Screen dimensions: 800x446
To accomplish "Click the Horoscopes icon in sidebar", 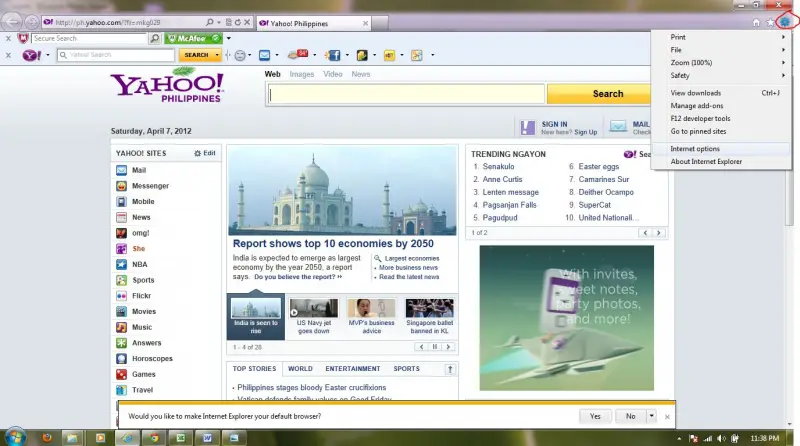I will (121, 359).
